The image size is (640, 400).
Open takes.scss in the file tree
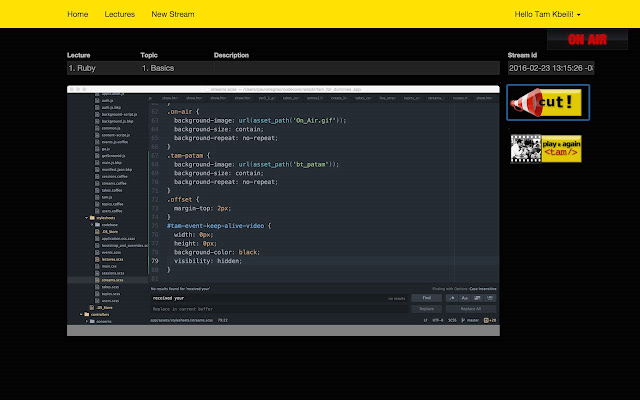[110, 287]
